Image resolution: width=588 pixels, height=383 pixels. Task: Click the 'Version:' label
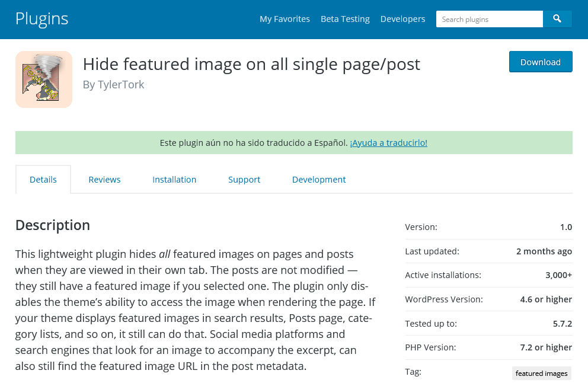coord(421,227)
